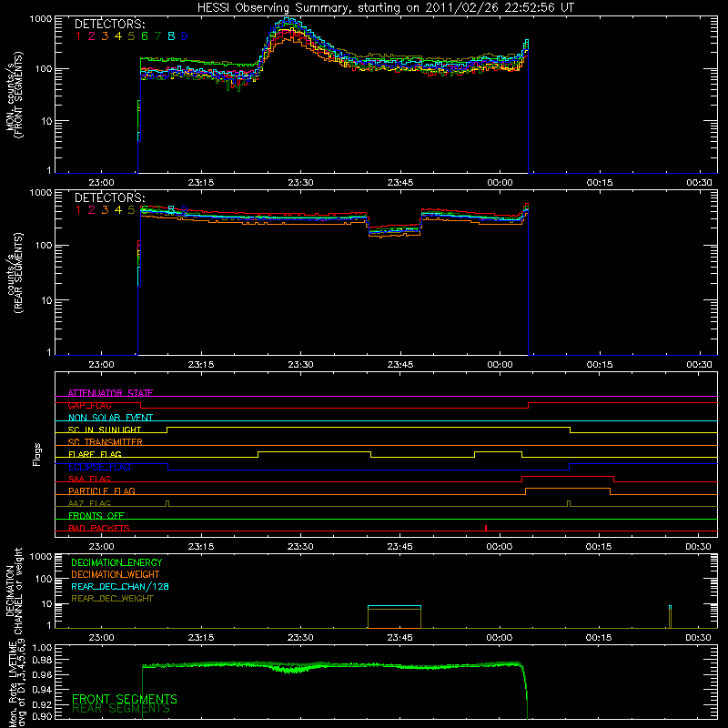Click the vertical 'Flags' axis title

coord(36,454)
